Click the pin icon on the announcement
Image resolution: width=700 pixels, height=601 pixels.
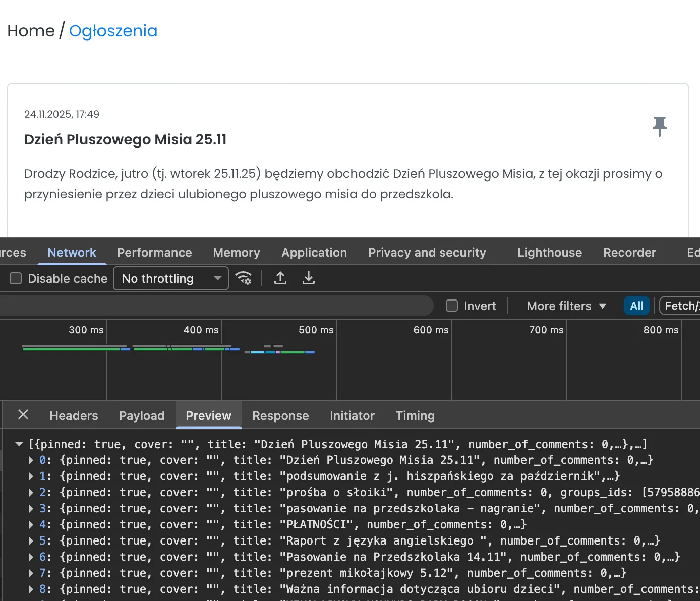(x=659, y=126)
